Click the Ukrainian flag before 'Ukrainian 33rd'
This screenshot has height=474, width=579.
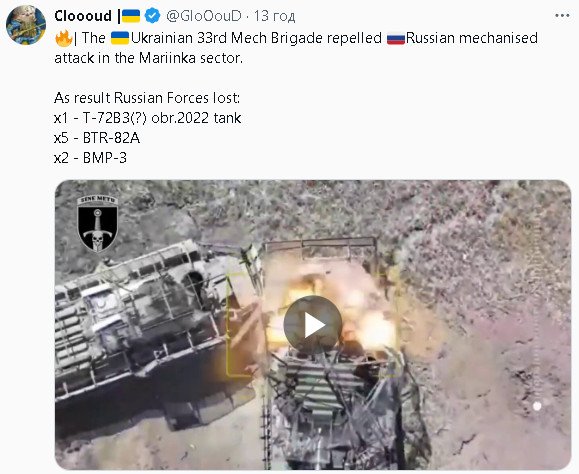coord(120,38)
